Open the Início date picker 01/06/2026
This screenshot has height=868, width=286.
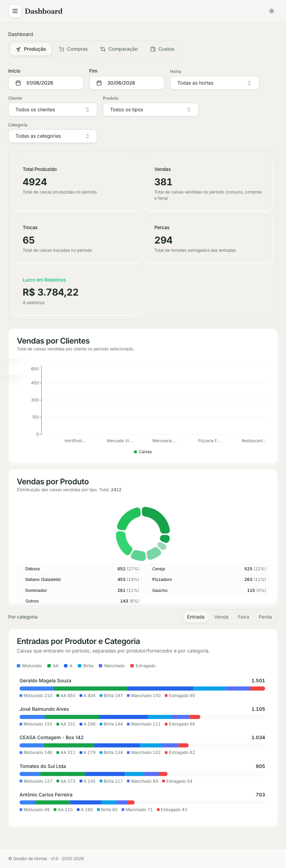[x=46, y=83]
